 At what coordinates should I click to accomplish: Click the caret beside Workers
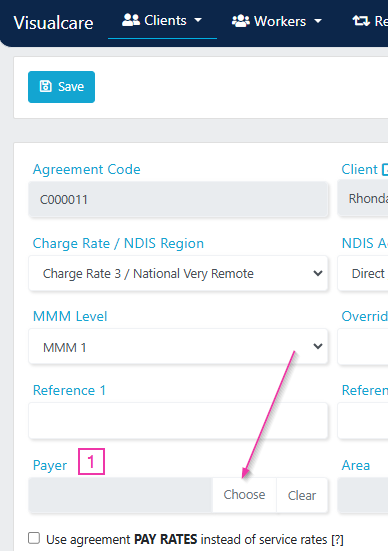click(x=318, y=21)
